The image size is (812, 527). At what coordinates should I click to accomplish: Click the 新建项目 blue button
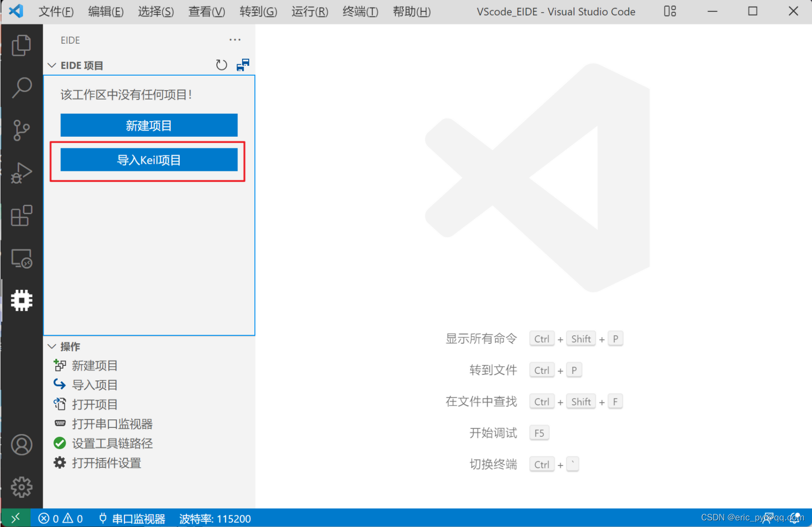pyautogui.click(x=149, y=125)
